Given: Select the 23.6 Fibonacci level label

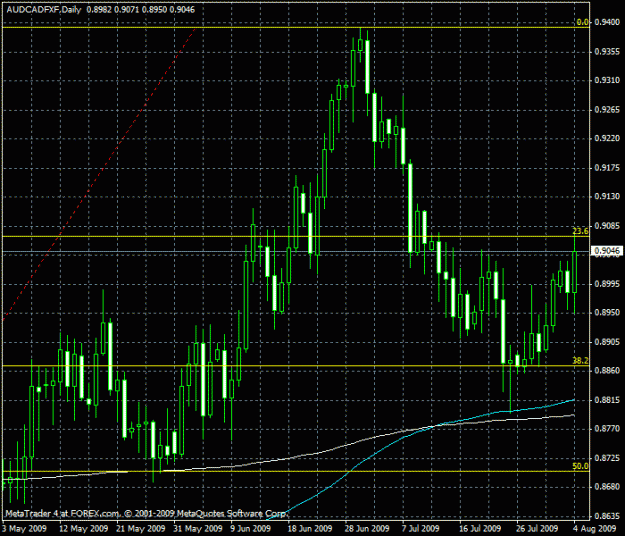Looking at the screenshot, I should (580, 231).
